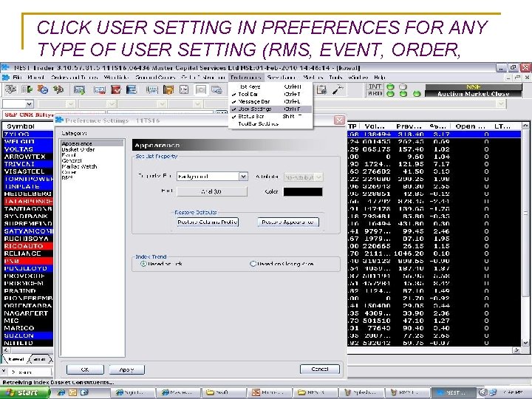The image size is (532, 399).
Task: Select SUZLON row in market watch
Action: 28,335
